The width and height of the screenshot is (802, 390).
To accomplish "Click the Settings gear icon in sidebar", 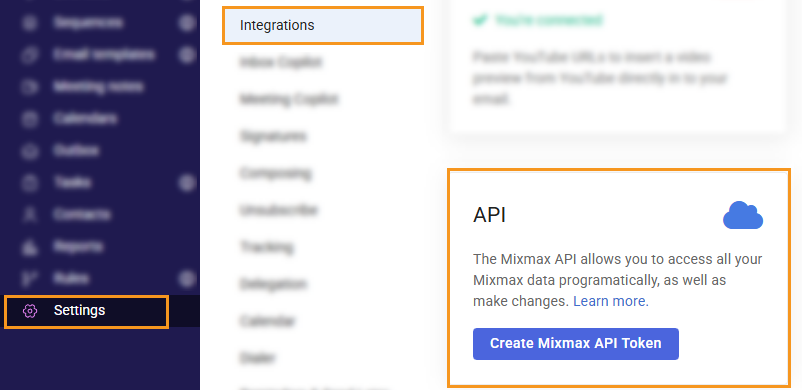I will pos(30,311).
